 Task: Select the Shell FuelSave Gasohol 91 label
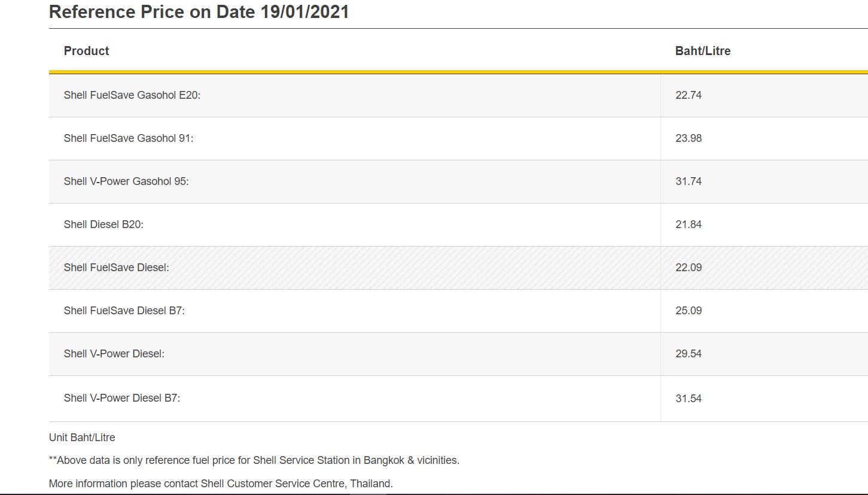(x=129, y=138)
